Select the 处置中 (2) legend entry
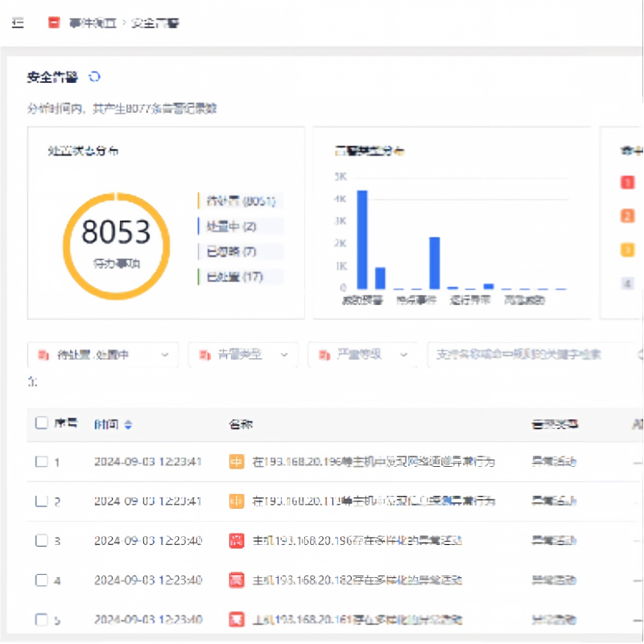Viewport: 644px width, 644px height. 241,226
